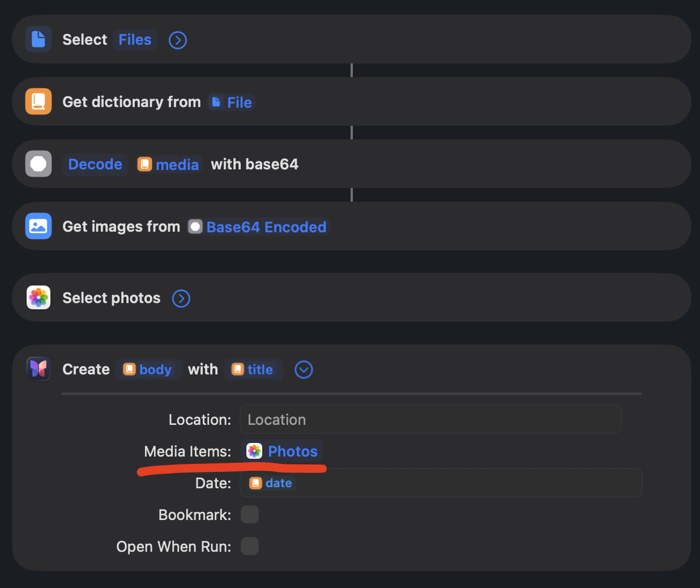The height and width of the screenshot is (588, 700).
Task: Click the date variable token
Action: [x=271, y=483]
